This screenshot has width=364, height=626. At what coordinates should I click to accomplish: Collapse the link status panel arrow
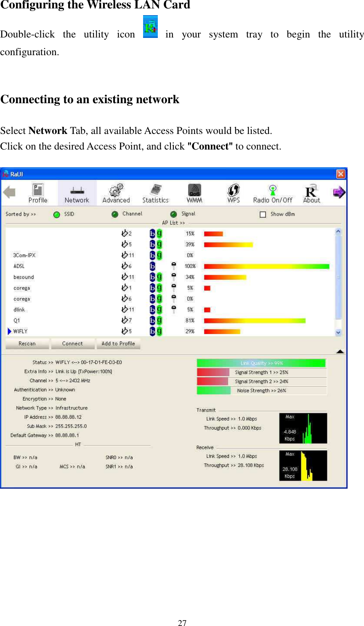[339, 351]
